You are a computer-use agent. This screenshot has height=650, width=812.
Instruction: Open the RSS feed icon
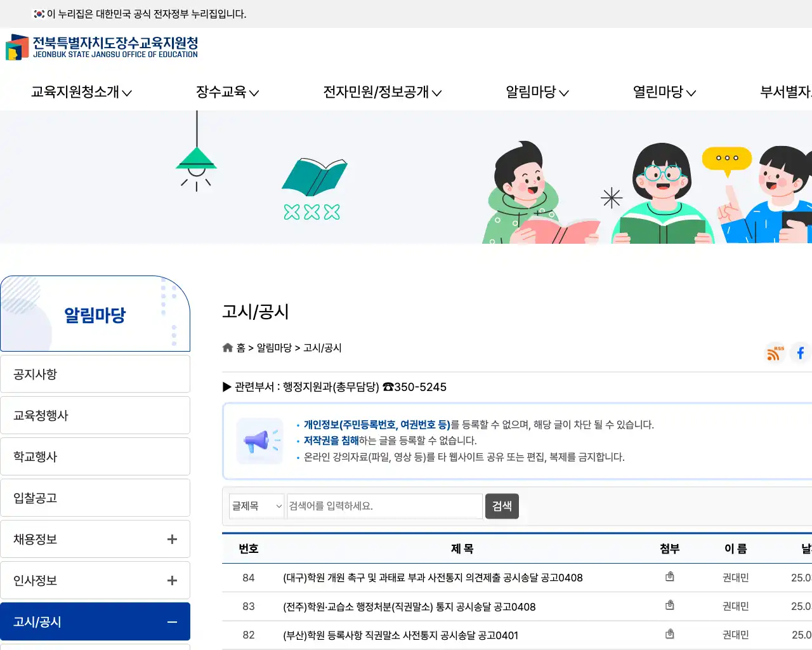(x=775, y=353)
